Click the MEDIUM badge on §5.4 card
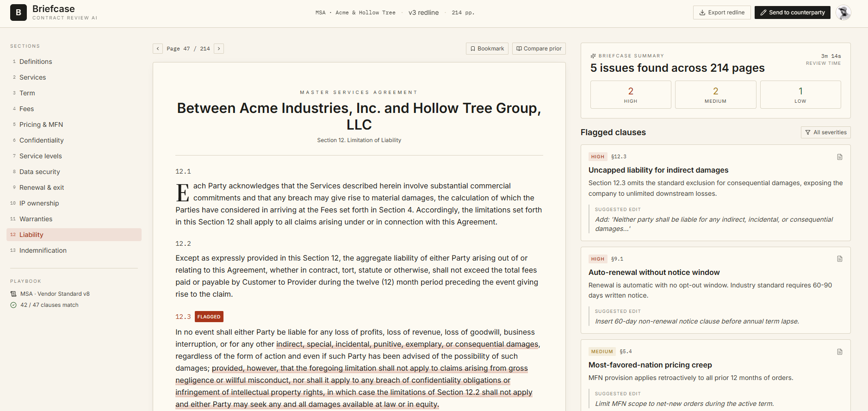The image size is (868, 411). pos(602,352)
